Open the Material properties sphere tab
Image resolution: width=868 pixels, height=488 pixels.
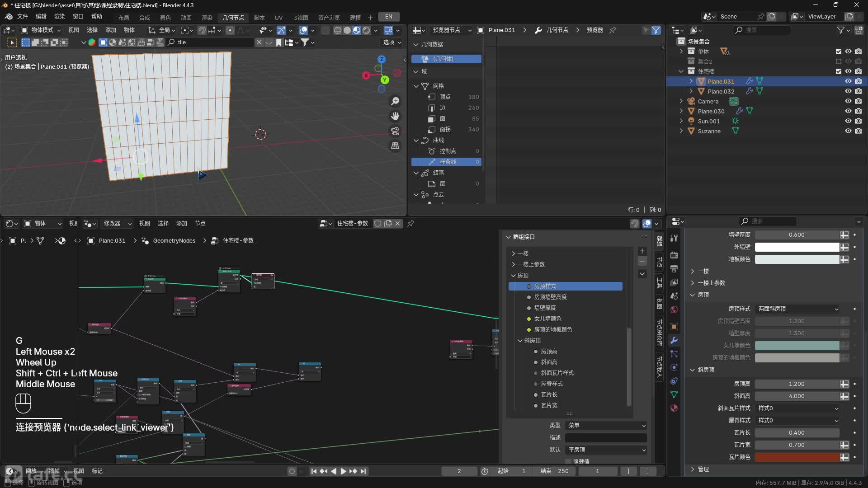pyautogui.click(x=674, y=408)
